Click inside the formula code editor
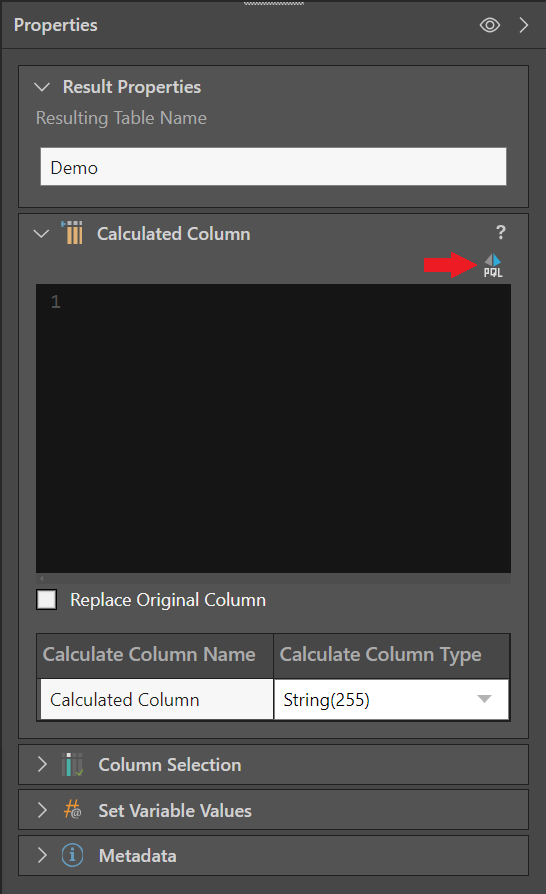 pyautogui.click(x=273, y=428)
